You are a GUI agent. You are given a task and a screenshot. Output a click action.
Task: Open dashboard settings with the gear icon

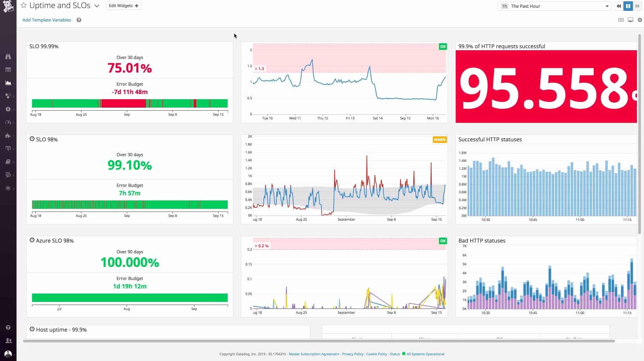(640, 20)
